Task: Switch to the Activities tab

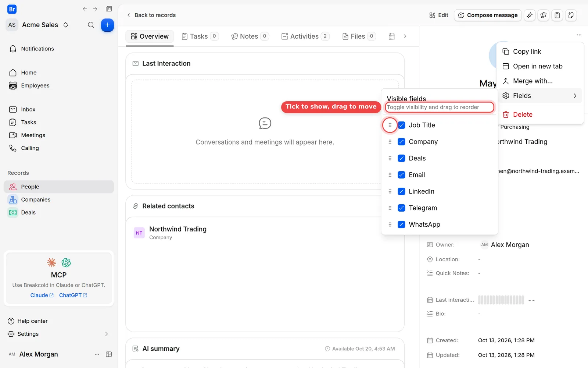Action: click(305, 36)
